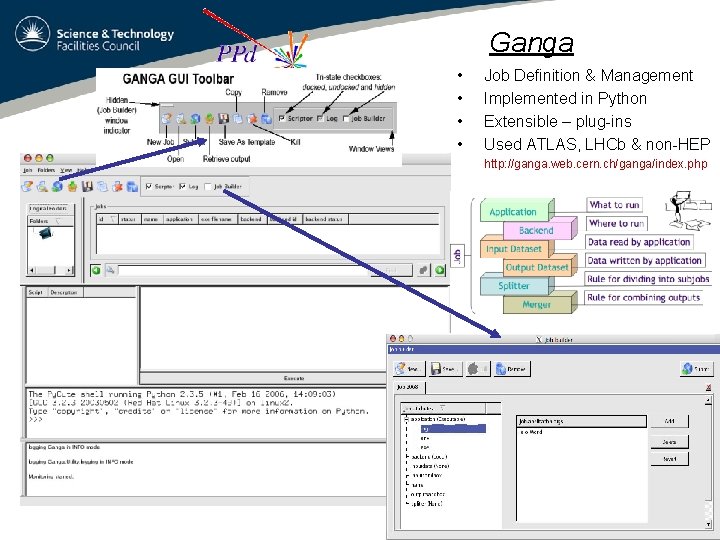Screen dimensions: 720x540
Task: Click the Script column header in scriptor panel
Action: pyautogui.click(x=35, y=292)
